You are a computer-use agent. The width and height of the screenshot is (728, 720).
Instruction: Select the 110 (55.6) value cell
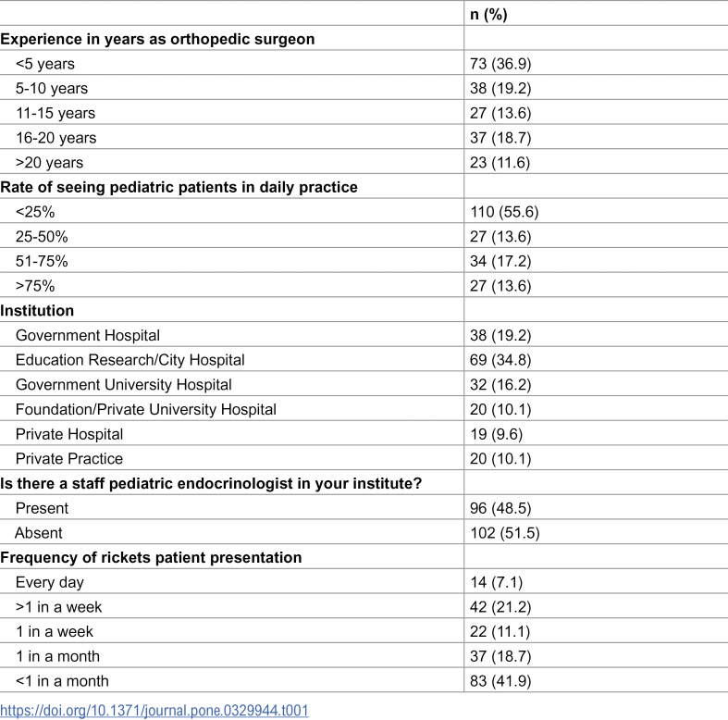tap(504, 212)
